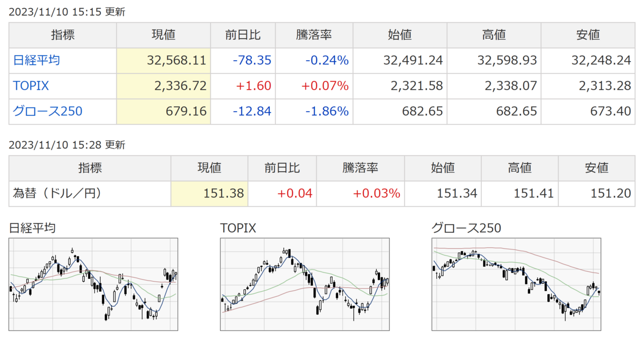Click the 為替（ドル／円） row label
The width and height of the screenshot is (644, 338).
pos(57,193)
